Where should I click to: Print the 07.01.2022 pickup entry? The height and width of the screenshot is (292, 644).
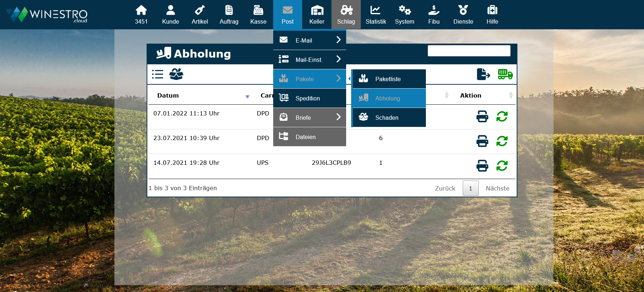(x=482, y=117)
